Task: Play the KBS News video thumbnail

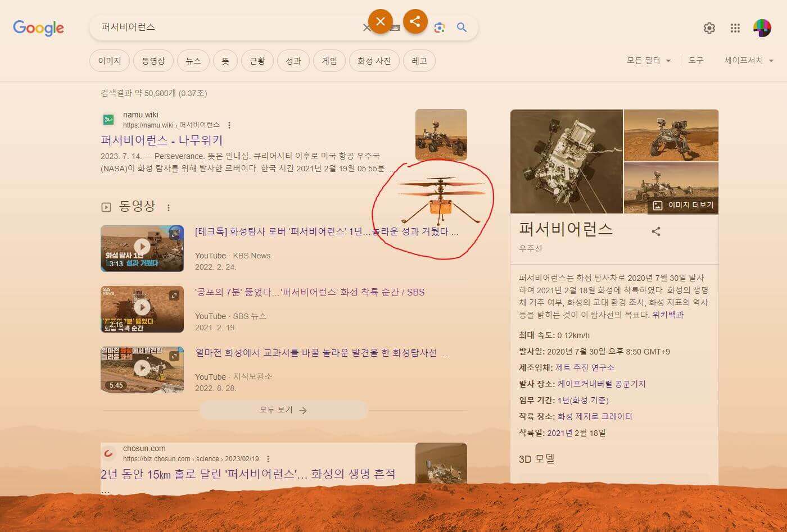Action: click(142, 248)
